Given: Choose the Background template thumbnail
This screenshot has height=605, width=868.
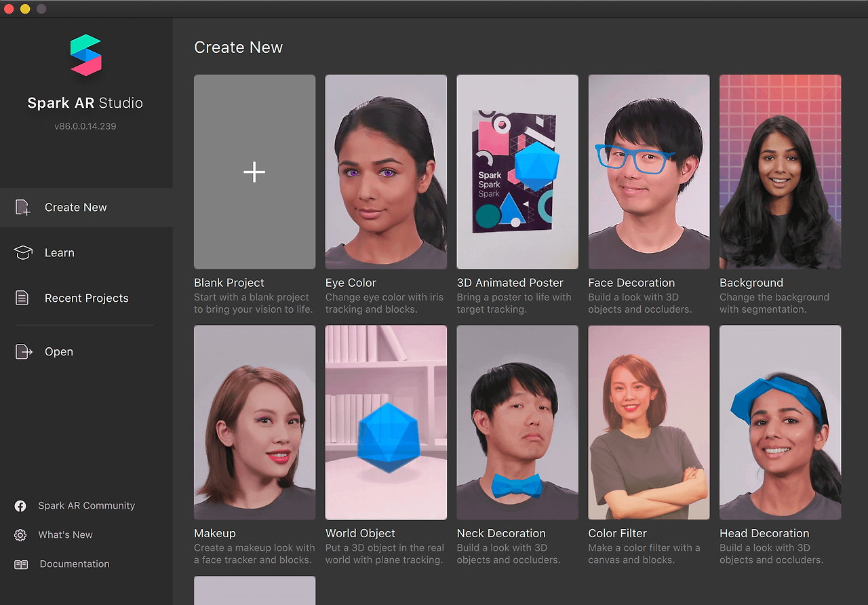Looking at the screenshot, I should click(781, 172).
